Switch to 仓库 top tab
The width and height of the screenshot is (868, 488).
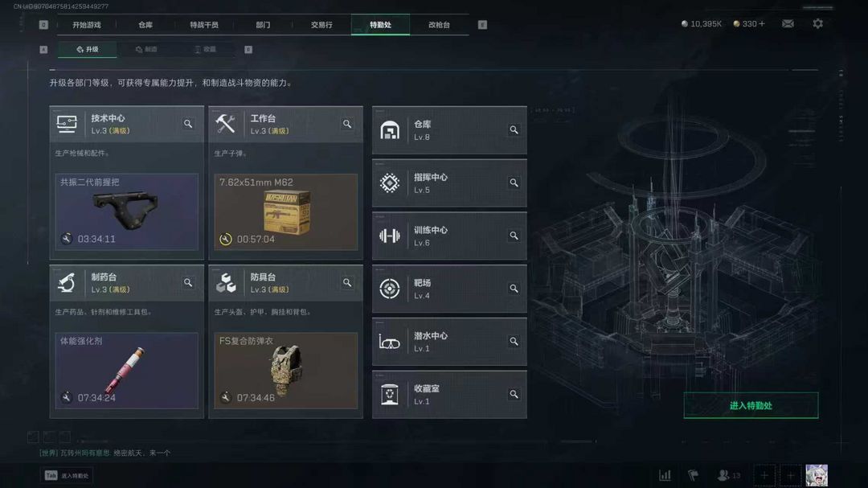click(145, 25)
